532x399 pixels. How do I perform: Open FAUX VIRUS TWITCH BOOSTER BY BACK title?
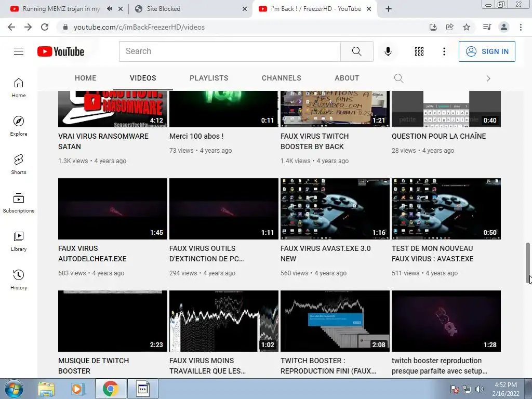pos(314,141)
